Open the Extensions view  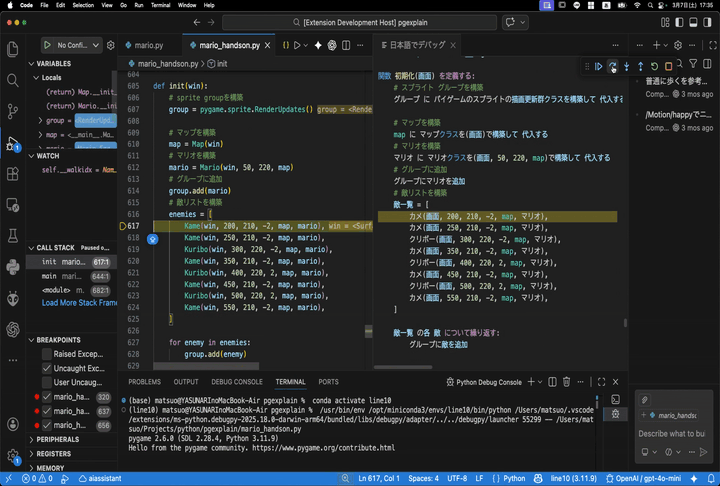[13, 173]
